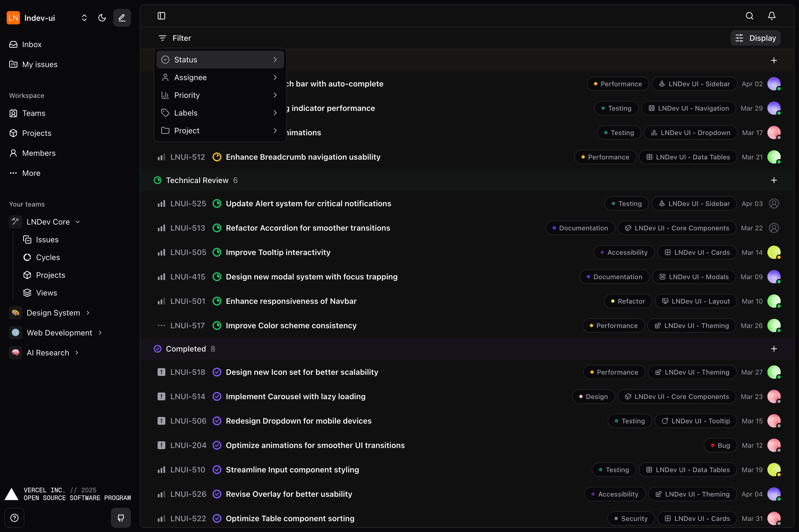Switch theme using the moon icon
The width and height of the screenshot is (799, 532).
pyautogui.click(x=102, y=18)
